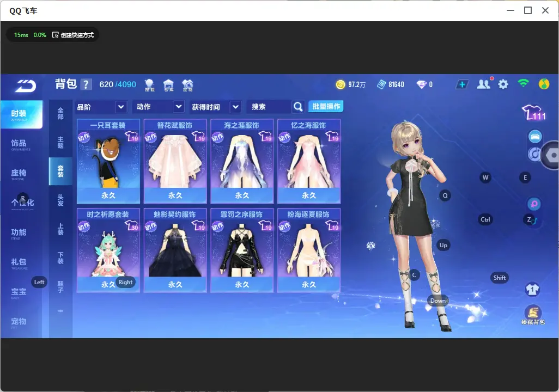Click the hexagon floating button at right edge
Screen dimensions: 559x392
point(551,155)
